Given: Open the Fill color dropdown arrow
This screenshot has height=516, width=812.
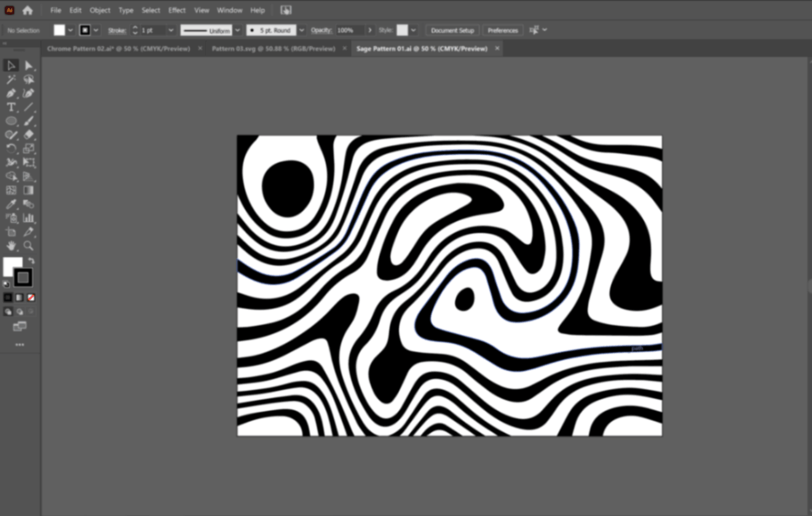Looking at the screenshot, I should 70,30.
